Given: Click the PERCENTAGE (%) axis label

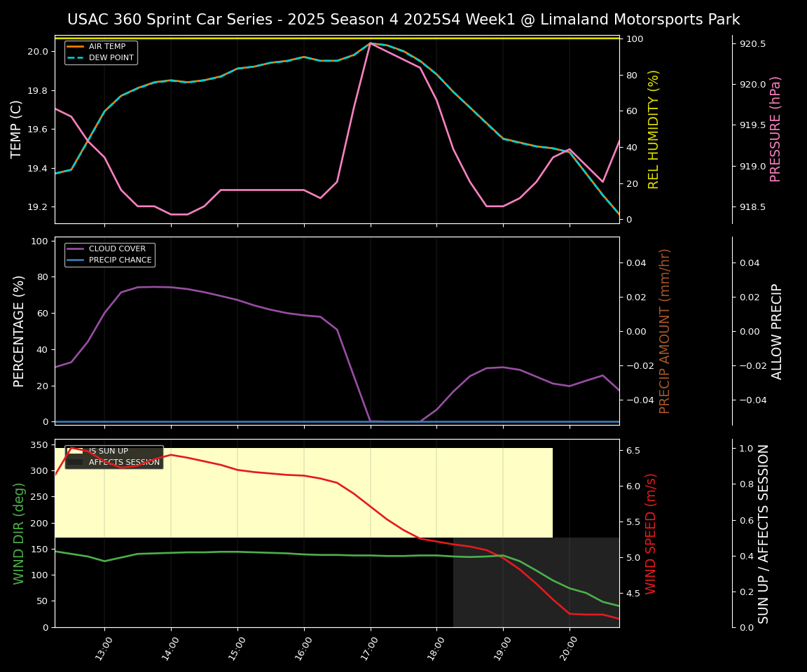Looking at the screenshot, I should tap(20, 331).
